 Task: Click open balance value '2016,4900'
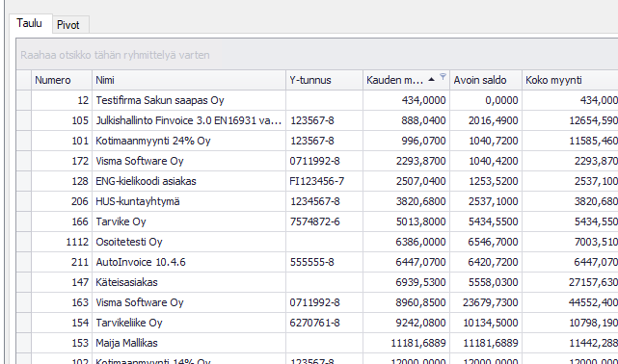pyautogui.click(x=486, y=120)
